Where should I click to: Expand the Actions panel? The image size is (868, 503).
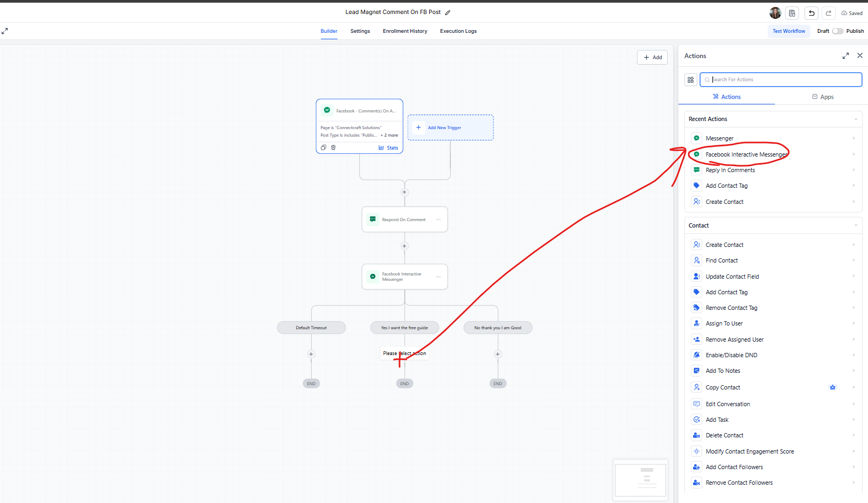tap(846, 55)
